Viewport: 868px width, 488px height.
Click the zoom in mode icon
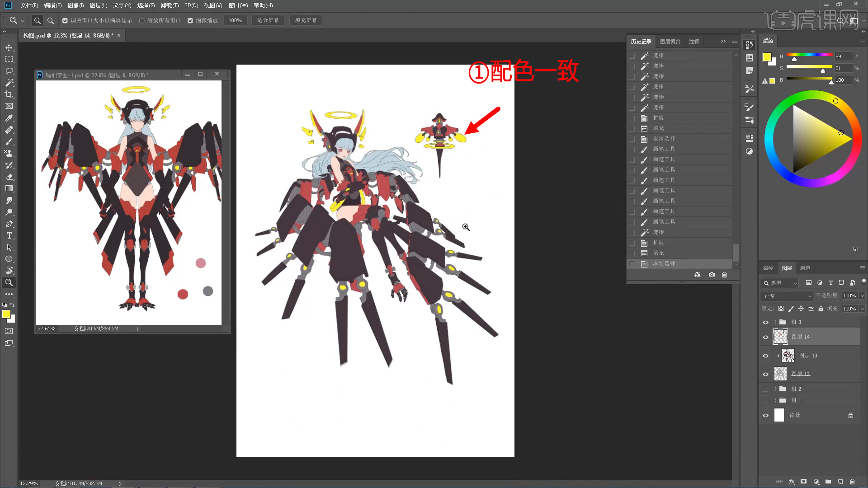click(x=38, y=20)
